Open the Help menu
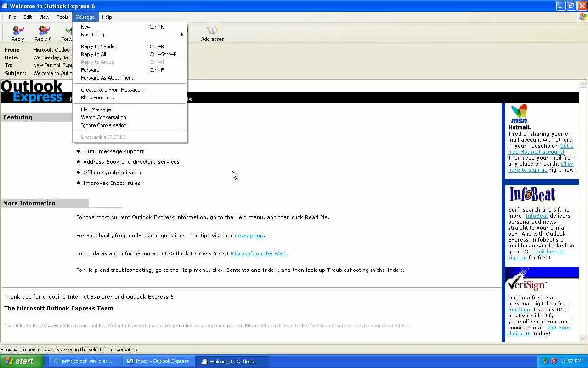The width and height of the screenshot is (588, 368). 107,17
